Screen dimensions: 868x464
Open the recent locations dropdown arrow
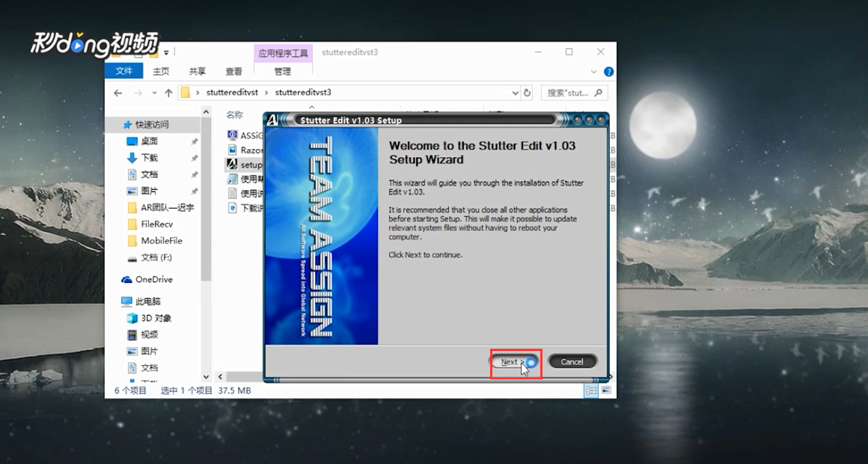[154, 93]
